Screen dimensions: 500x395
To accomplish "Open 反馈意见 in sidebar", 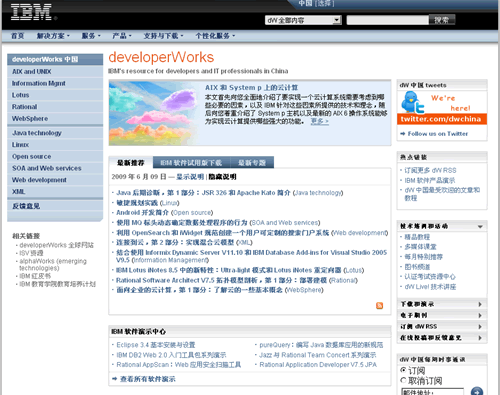I will click(x=55, y=206).
